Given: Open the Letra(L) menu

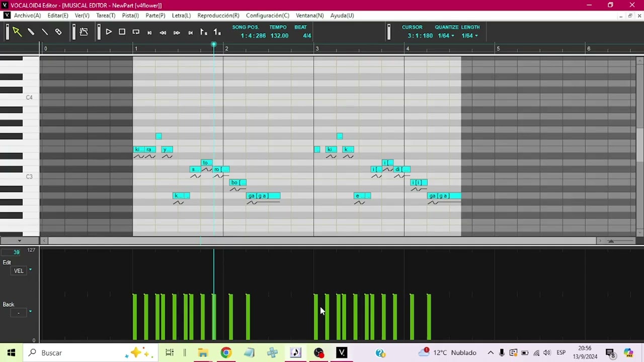Looking at the screenshot, I should 181,16.
